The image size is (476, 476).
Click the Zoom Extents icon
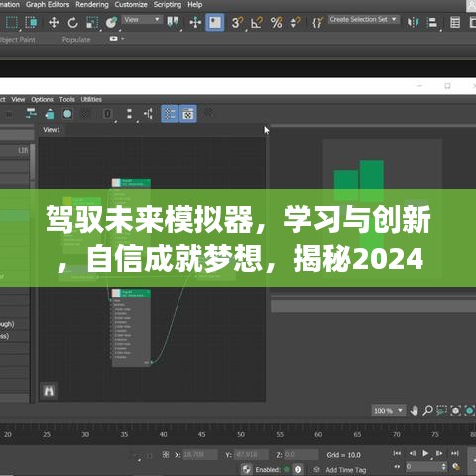[x=455, y=411]
